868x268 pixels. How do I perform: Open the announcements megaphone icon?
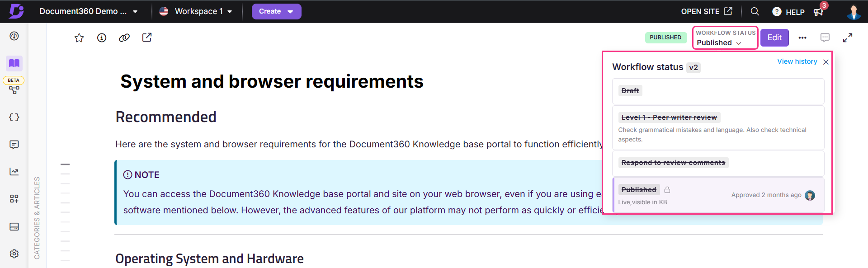pyautogui.click(x=819, y=12)
